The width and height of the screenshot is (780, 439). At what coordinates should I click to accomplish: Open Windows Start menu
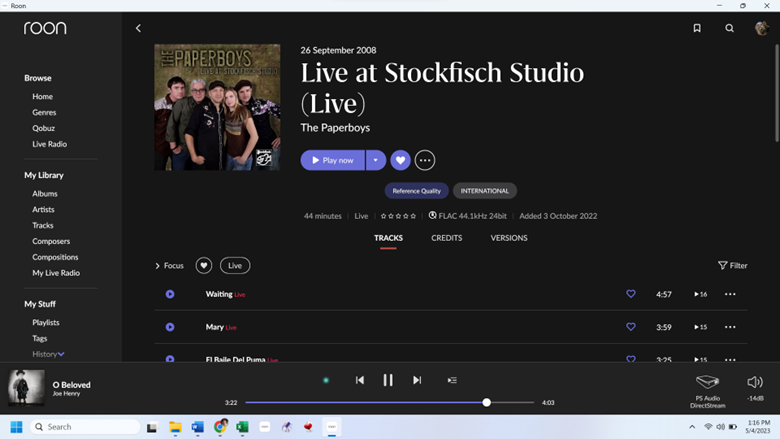click(x=16, y=427)
